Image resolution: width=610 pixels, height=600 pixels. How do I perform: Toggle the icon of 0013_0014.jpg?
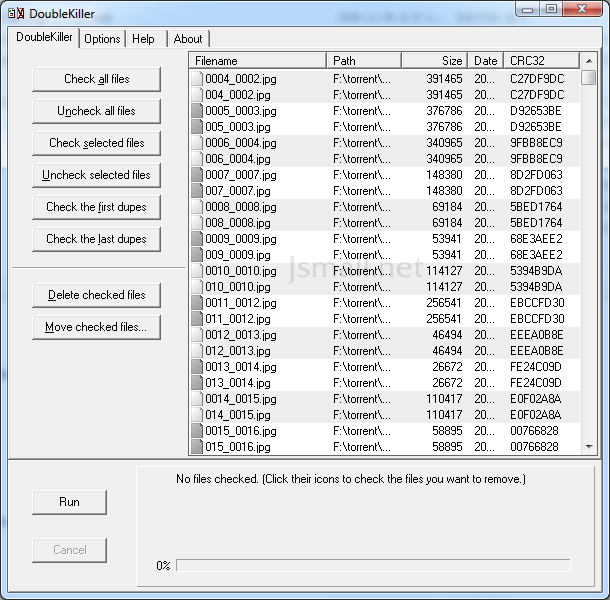point(197,367)
